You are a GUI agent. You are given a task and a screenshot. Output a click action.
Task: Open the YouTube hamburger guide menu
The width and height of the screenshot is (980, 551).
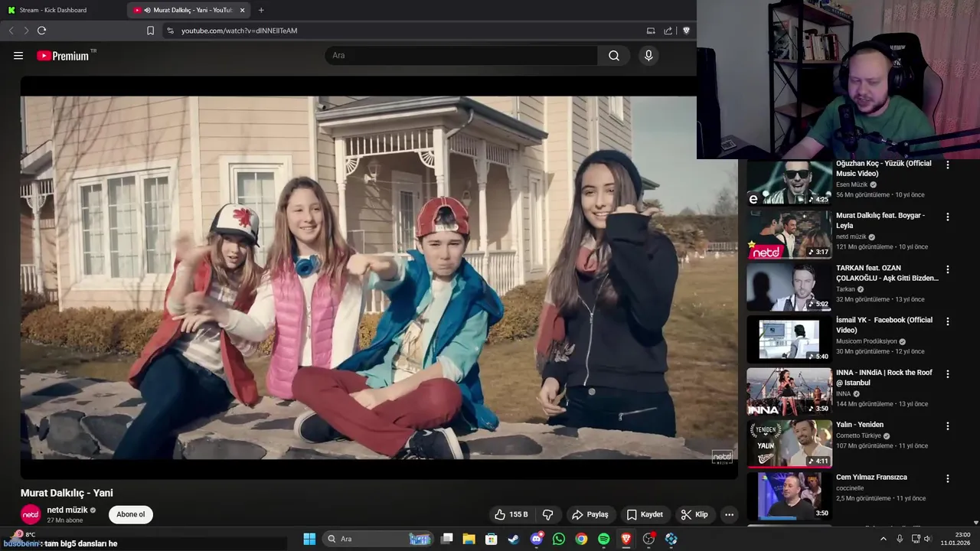[x=18, y=55]
